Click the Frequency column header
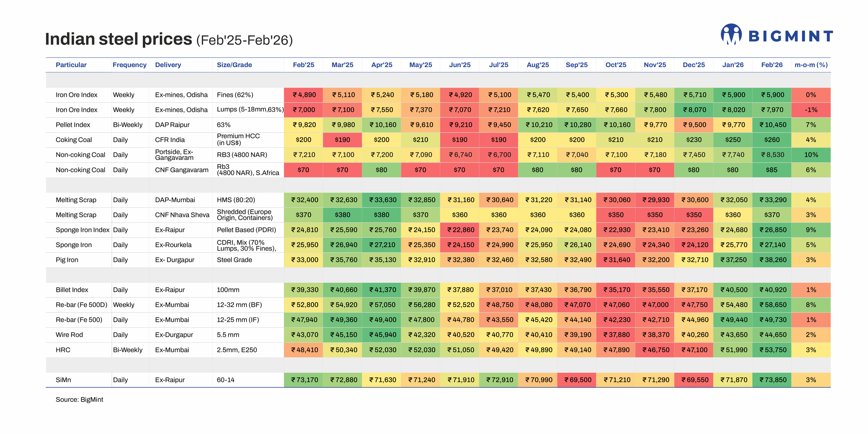868x434 pixels. (129, 65)
